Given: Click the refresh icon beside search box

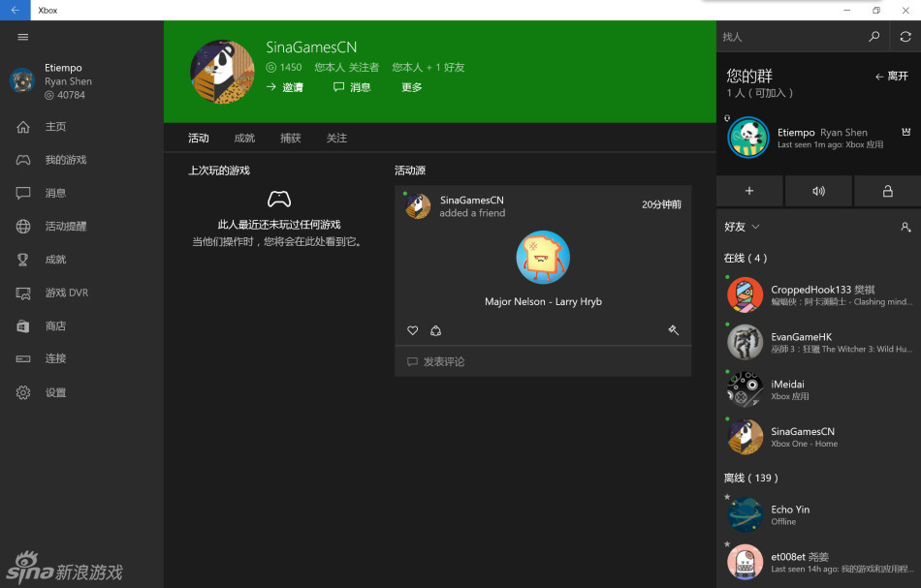Looking at the screenshot, I should click(905, 37).
